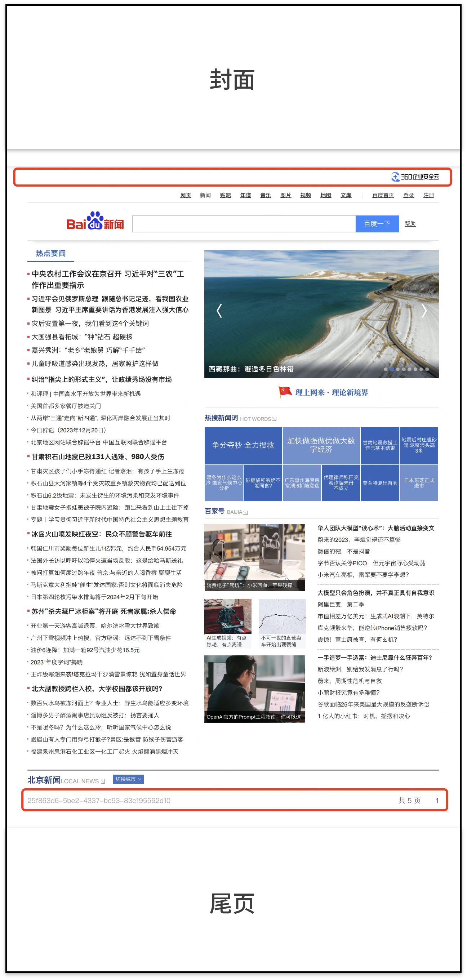Image resolution: width=467 pixels, height=980 pixels.
Task: Click the arrow icon next to BAIJIA
Action: click(x=245, y=512)
